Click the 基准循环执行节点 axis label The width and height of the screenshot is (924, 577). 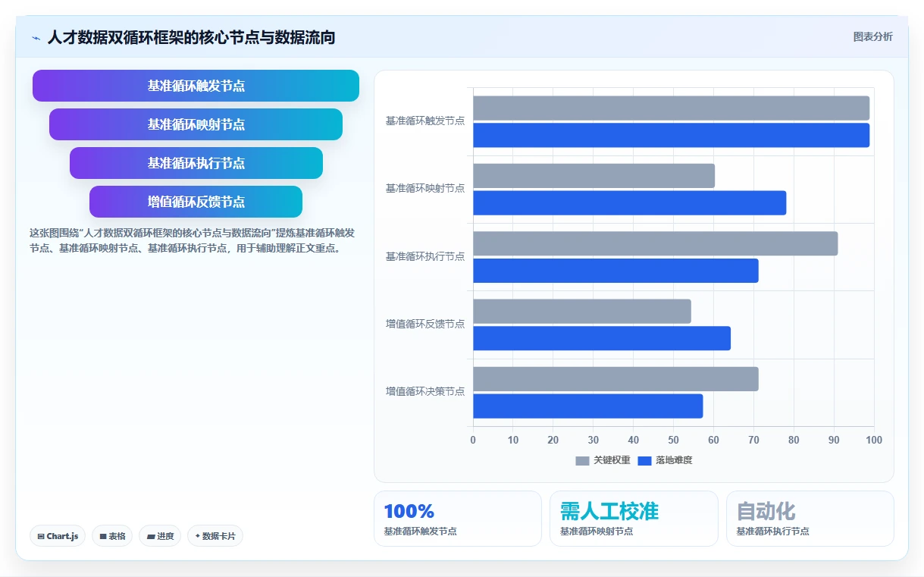tap(425, 257)
